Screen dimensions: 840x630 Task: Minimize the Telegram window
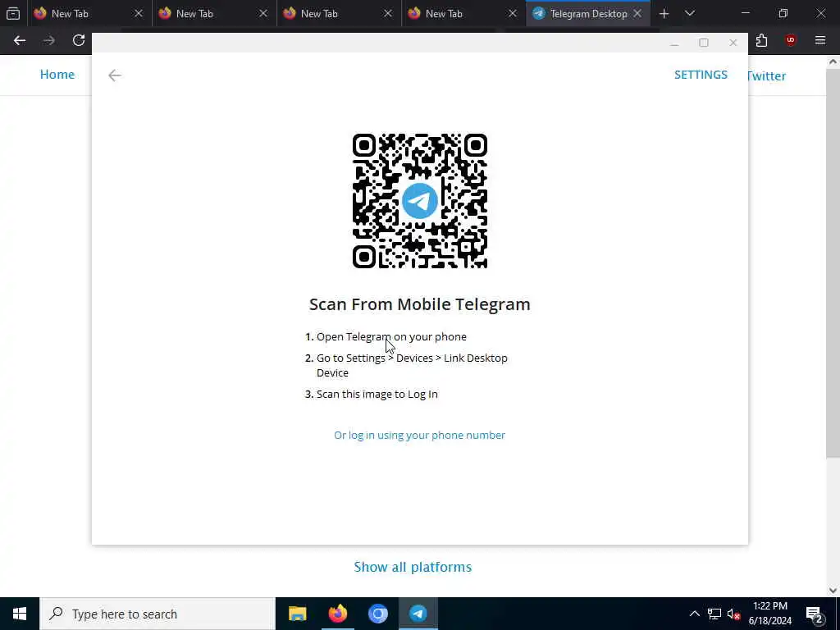(674, 43)
